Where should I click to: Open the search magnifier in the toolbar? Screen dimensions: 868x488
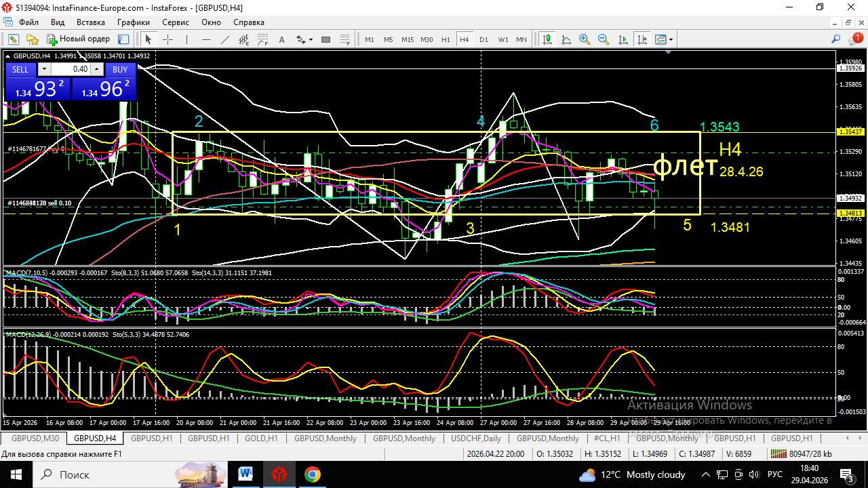836,39
